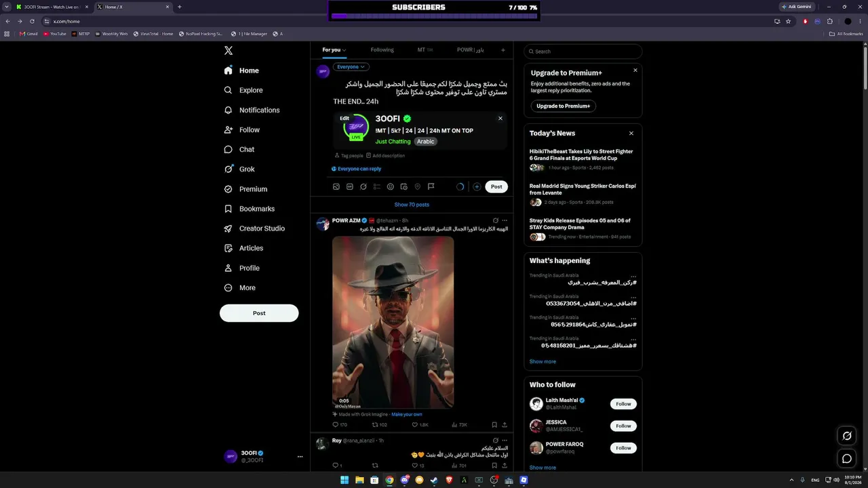This screenshot has height=488, width=868.
Task: Click the large sidebar Post button
Action: point(259,313)
